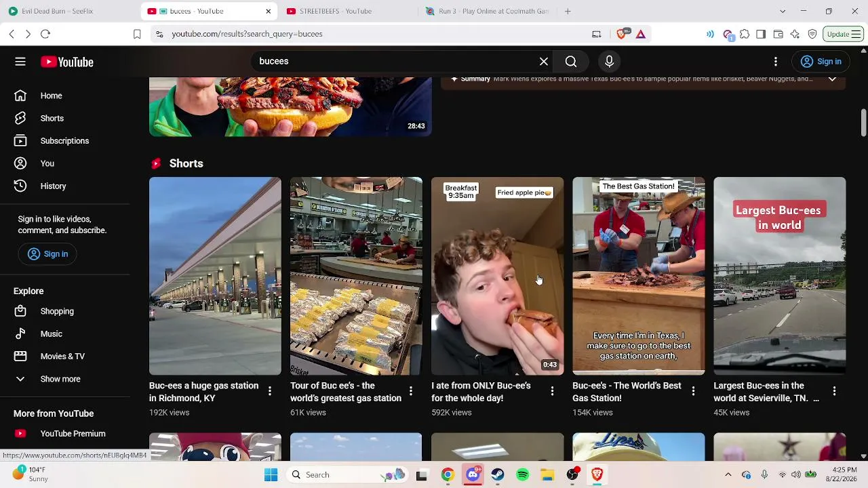Open the brisket sandwich video thumbnail
The width and height of the screenshot is (868, 488).
(x=290, y=106)
